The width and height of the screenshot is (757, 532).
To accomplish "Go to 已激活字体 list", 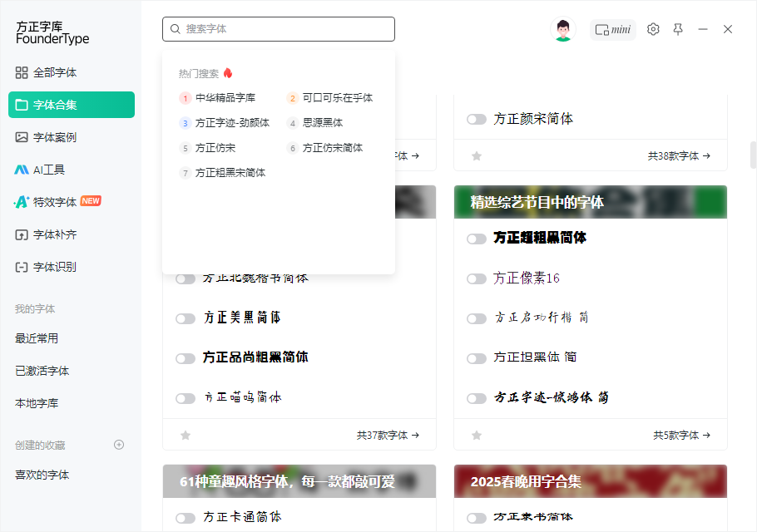I will tap(42, 371).
